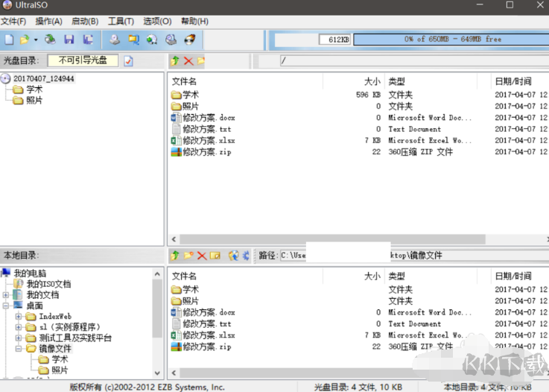Click the disc path input field showing /
Image resolution: width=549 pixels, height=392 pixels.
tap(415, 61)
